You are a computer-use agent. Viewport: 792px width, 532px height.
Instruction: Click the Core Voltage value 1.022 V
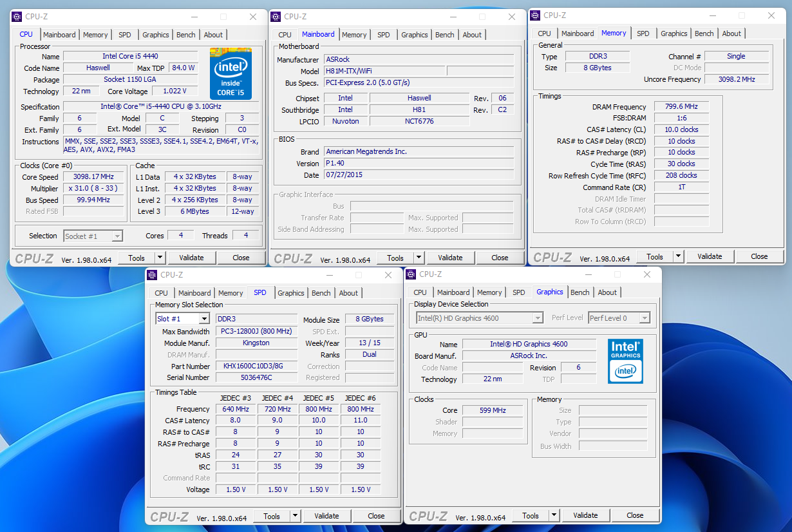174,91
